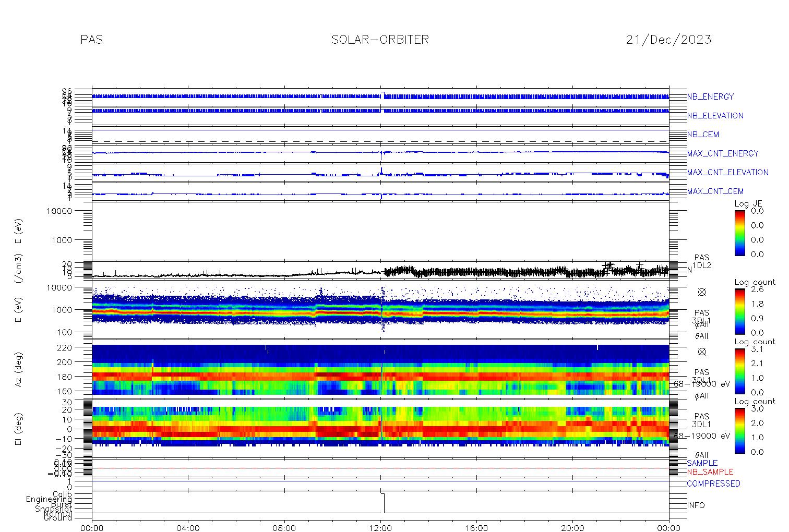Click the color bar topped by 3.1
789x532 pixels.
739,371
